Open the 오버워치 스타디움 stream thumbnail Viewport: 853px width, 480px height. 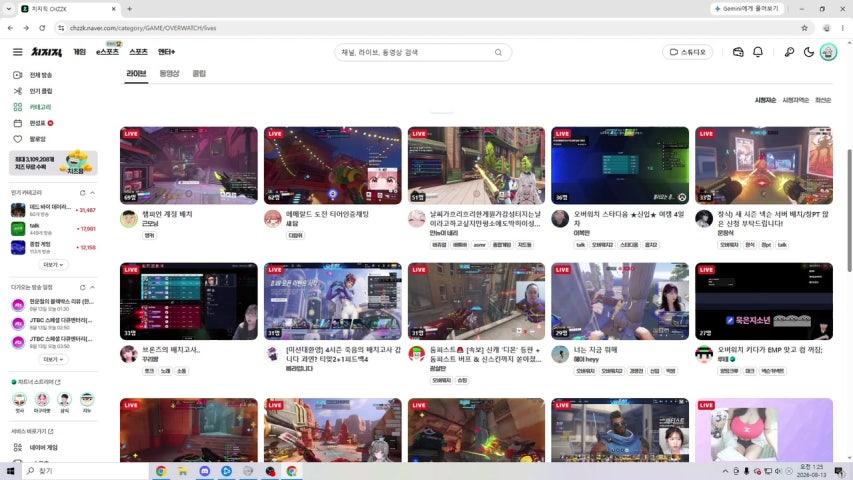click(620, 165)
